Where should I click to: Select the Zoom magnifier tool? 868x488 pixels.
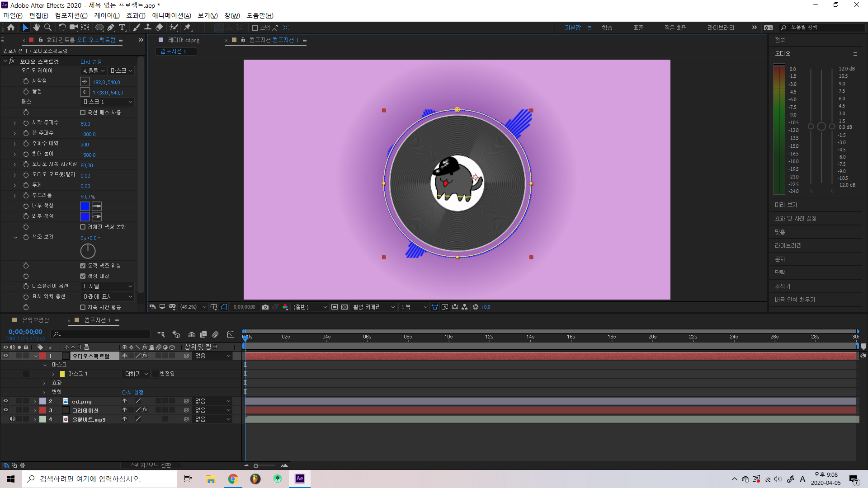click(x=48, y=28)
